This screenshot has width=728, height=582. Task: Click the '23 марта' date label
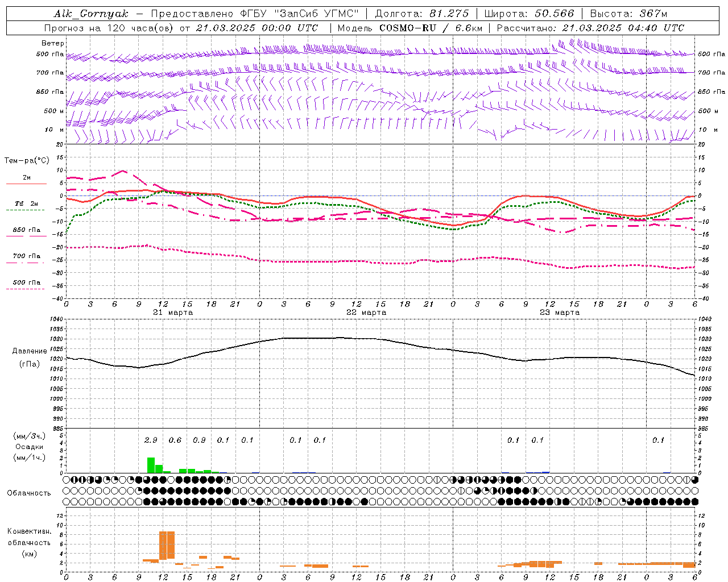click(560, 313)
